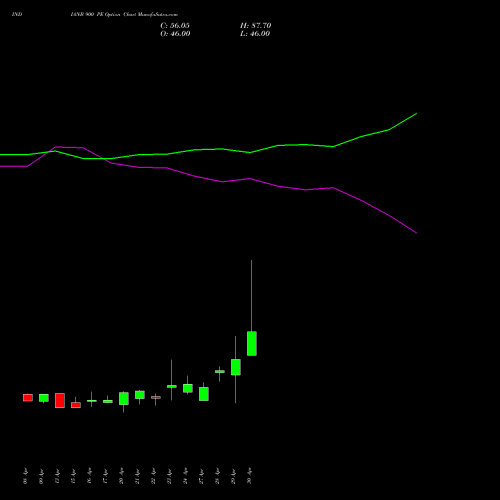Click the tallest green candle on 30 Apr
The width and height of the screenshot is (500, 500).
click(252, 343)
